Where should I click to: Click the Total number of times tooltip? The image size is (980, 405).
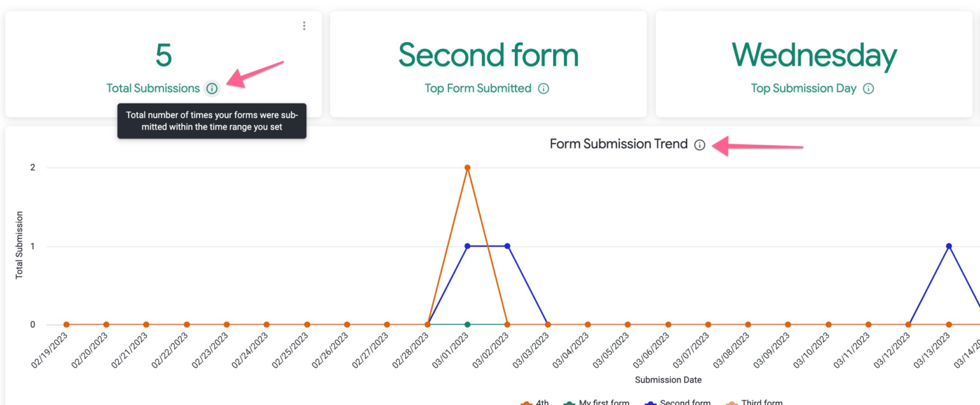212,121
